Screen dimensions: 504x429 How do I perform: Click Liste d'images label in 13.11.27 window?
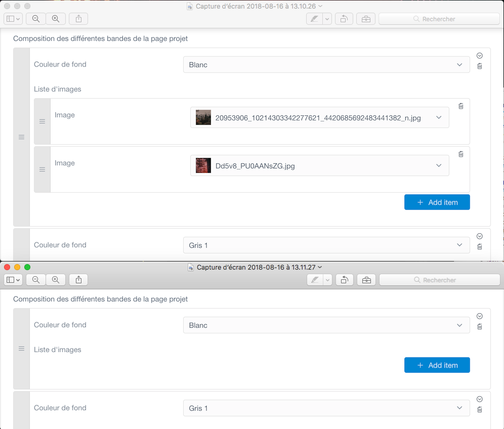pos(58,350)
